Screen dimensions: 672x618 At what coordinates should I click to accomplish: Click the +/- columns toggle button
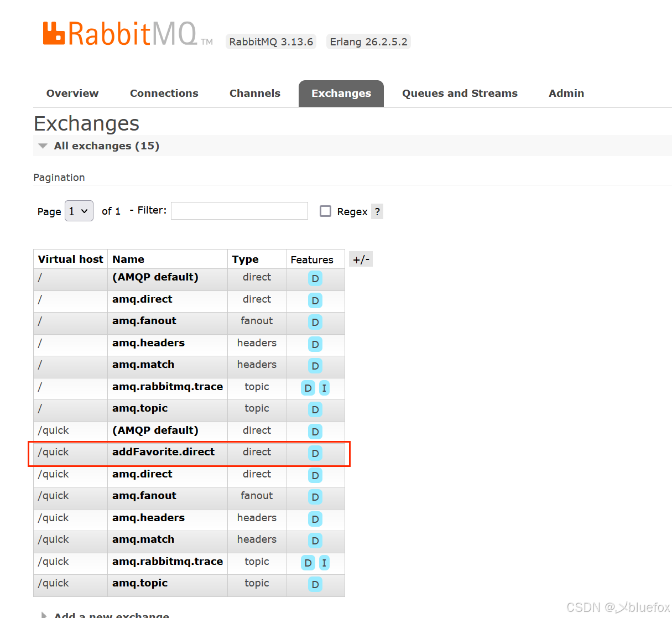tap(361, 259)
